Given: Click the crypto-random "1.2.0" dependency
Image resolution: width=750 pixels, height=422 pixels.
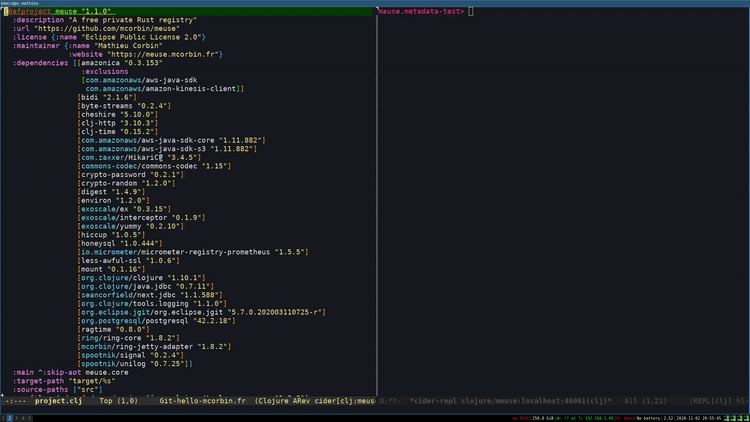Looking at the screenshot, I should click(x=126, y=184).
